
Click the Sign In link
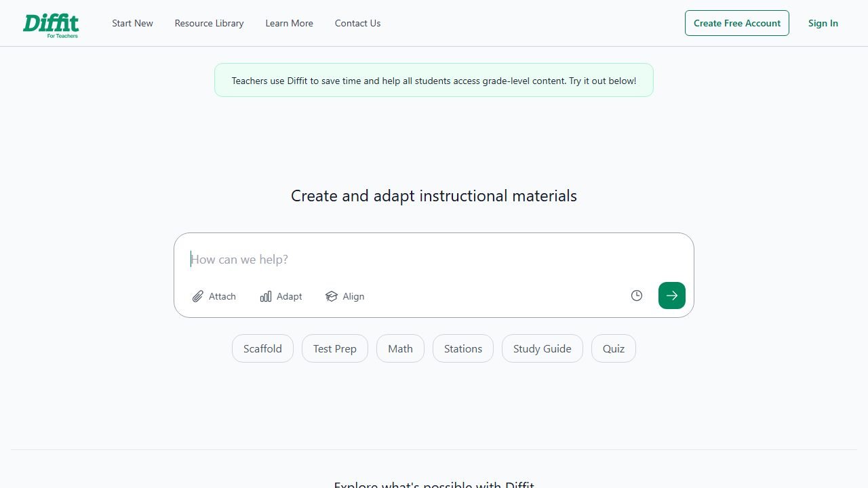(x=823, y=23)
